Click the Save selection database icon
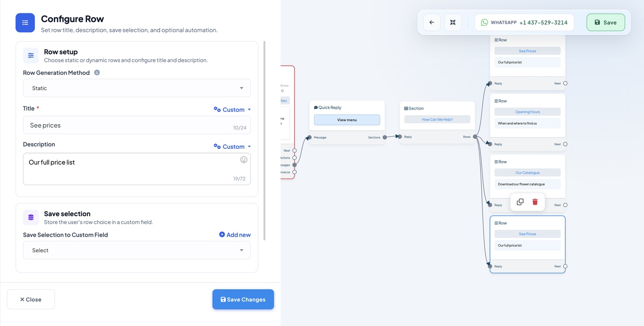 click(x=31, y=217)
